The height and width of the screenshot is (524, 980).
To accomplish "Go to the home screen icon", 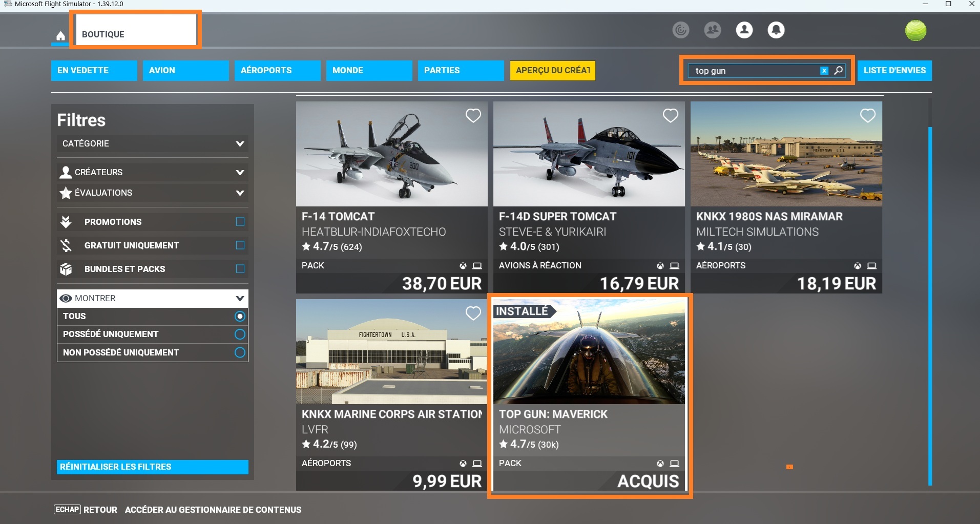I will point(60,36).
